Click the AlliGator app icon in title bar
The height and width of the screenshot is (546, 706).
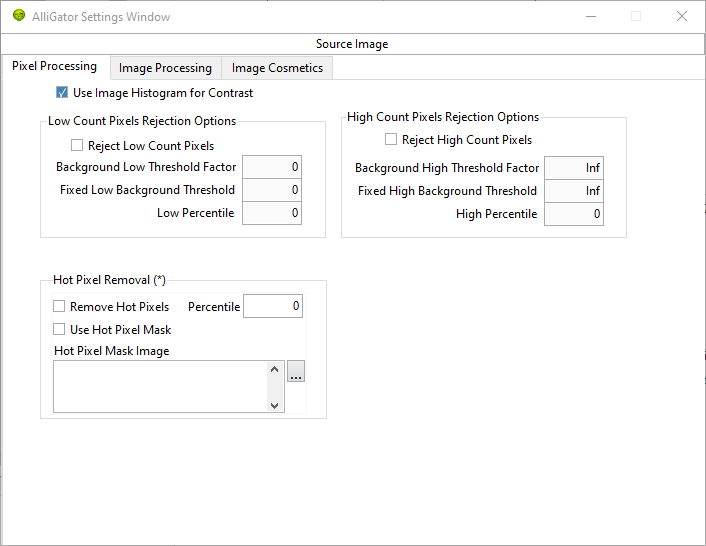point(19,16)
